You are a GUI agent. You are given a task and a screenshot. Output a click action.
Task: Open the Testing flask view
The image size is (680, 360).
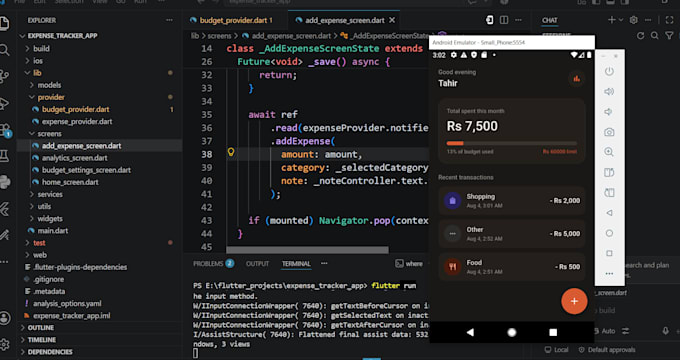click(x=4, y=156)
